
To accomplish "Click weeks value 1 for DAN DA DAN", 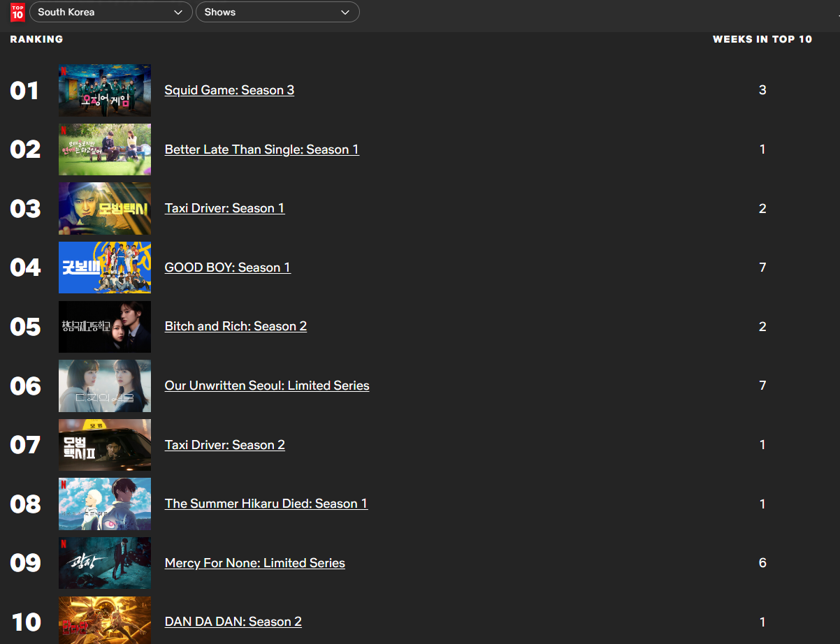I will (x=762, y=622).
